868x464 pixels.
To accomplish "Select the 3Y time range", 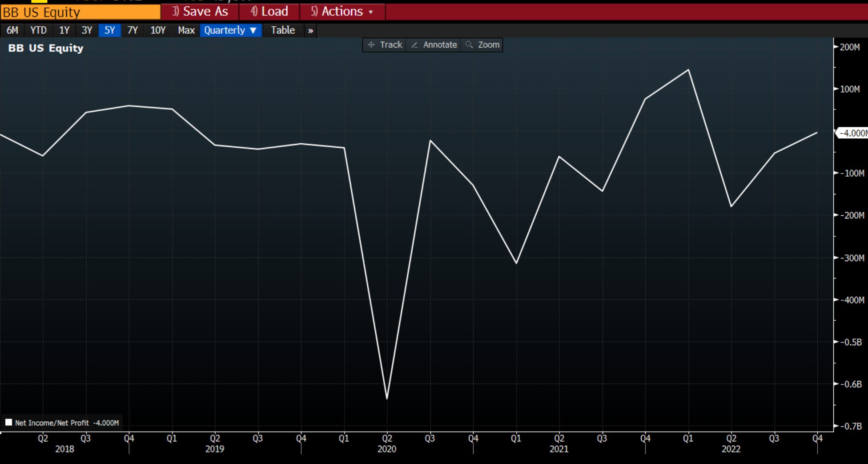I will pyautogui.click(x=87, y=30).
